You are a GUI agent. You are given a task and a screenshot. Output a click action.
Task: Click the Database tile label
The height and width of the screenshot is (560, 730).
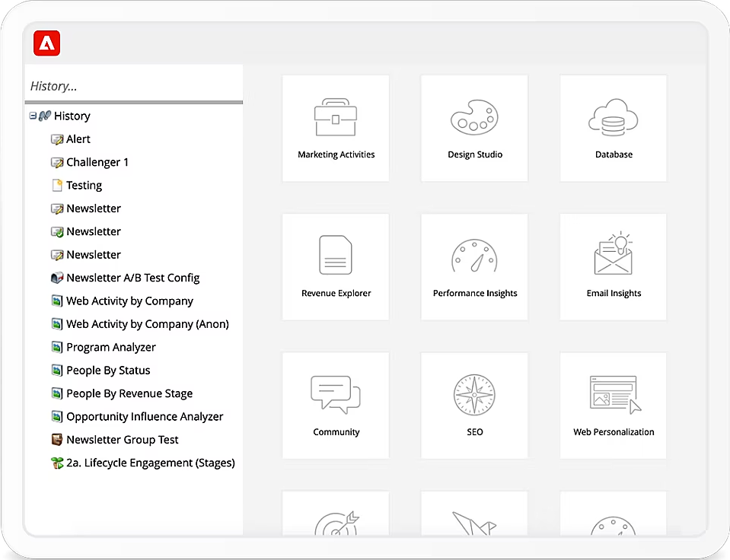(x=614, y=154)
